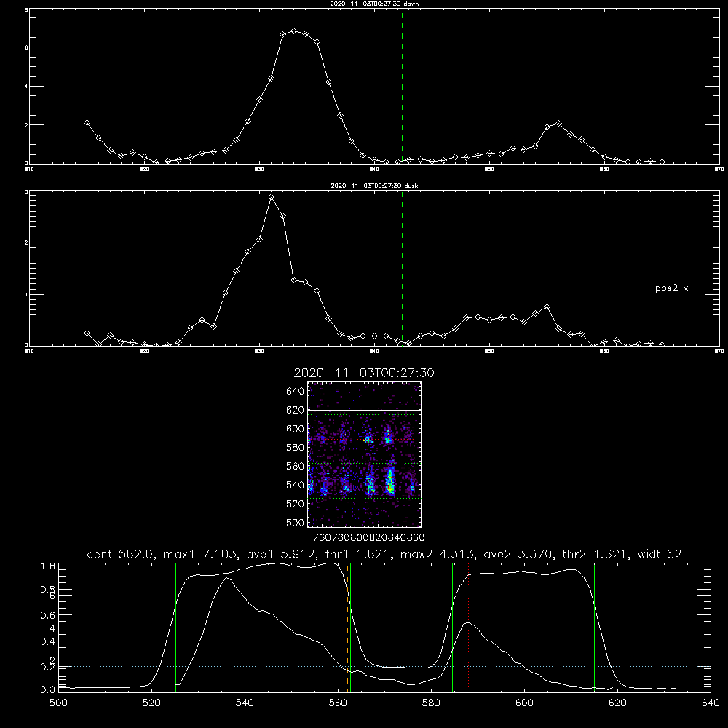Click the lower white horizontal line in spectral image
Image resolution: width=728 pixels, height=728 pixels.
(364, 499)
